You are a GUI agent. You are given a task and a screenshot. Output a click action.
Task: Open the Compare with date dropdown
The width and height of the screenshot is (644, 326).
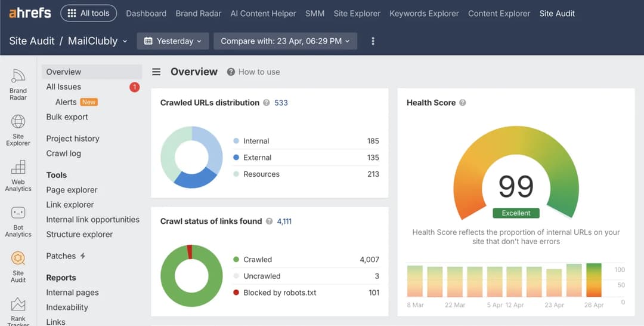tap(286, 41)
